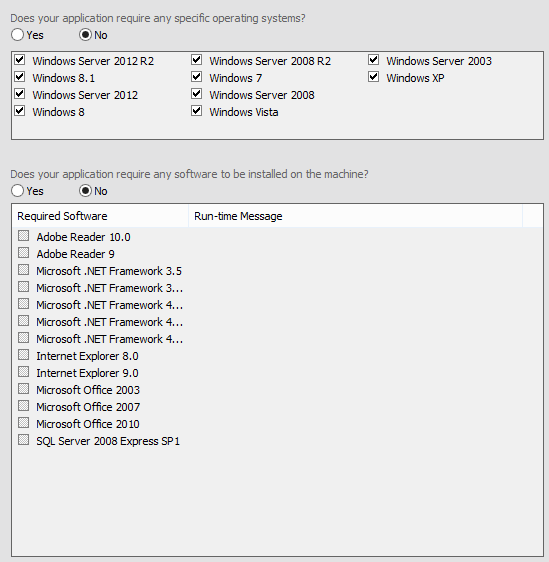Check the Internet Explorer 8.0 checkbox
Screen dimensions: 549x562
24,355
